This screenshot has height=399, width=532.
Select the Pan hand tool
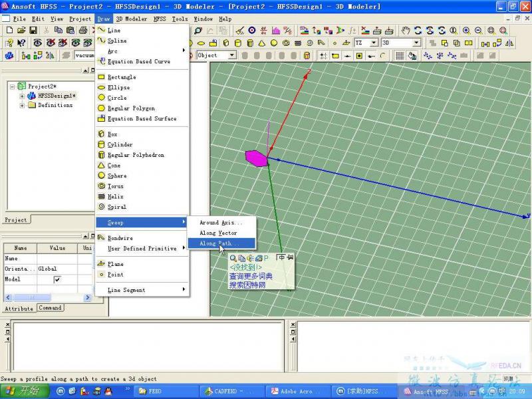click(x=406, y=31)
